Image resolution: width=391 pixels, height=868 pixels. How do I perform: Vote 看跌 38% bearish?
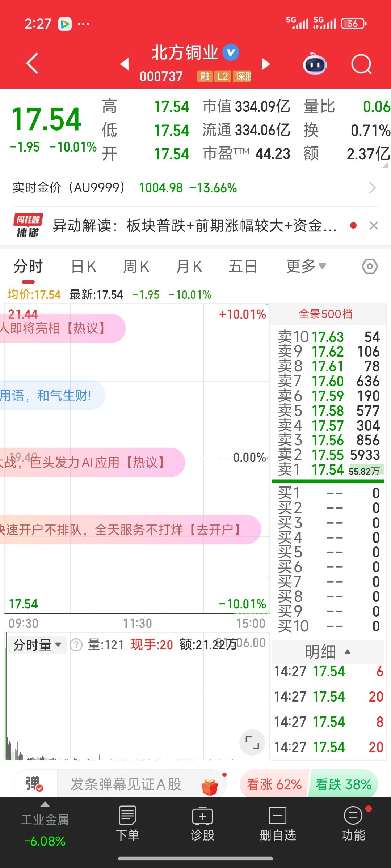[x=344, y=784]
